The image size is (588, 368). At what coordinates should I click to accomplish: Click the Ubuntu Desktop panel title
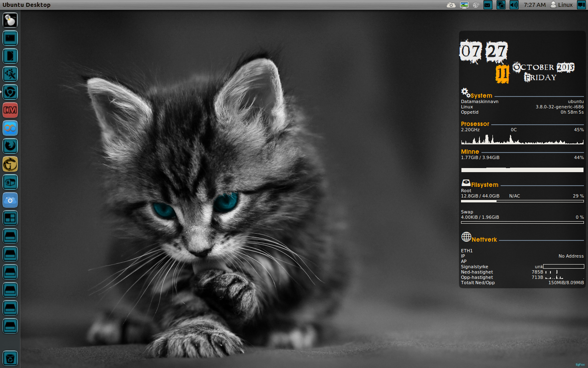pos(27,5)
